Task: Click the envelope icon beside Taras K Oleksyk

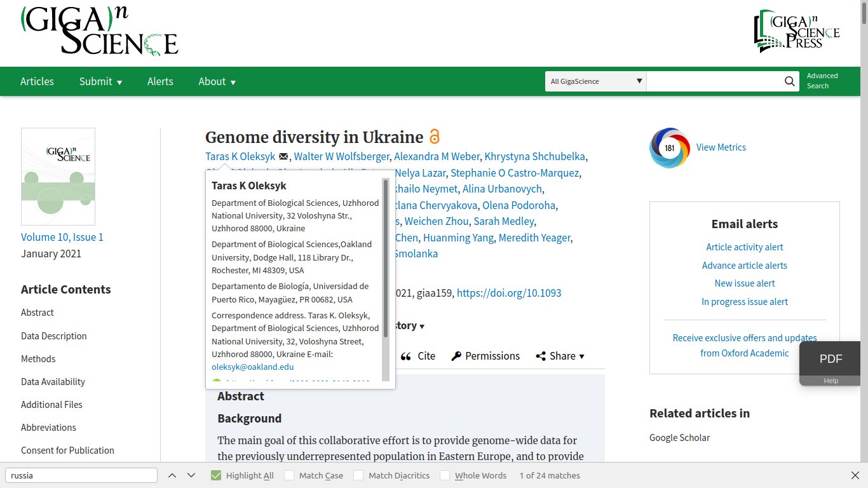Action: pos(283,156)
